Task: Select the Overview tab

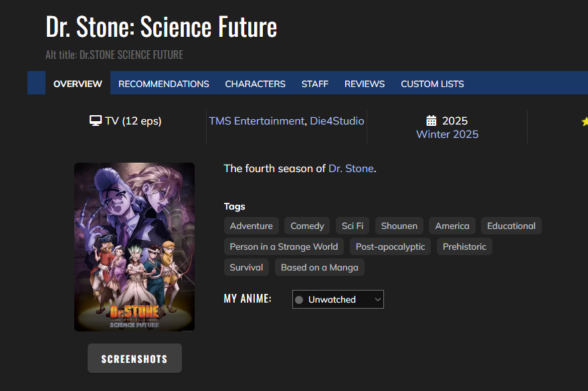Action: (78, 84)
